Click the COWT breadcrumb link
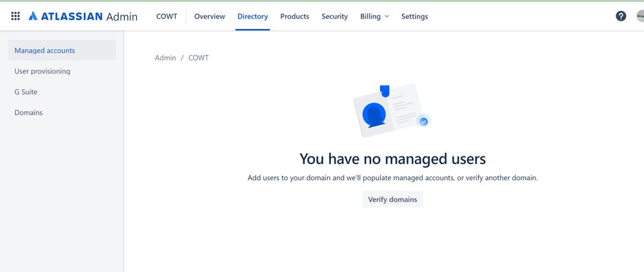The width and height of the screenshot is (644, 272). [198, 58]
